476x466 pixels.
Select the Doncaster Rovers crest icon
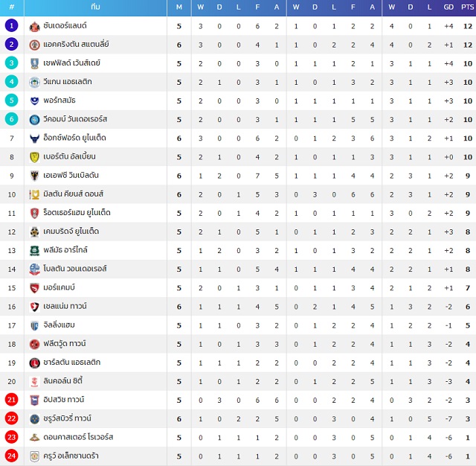[x=35, y=438]
